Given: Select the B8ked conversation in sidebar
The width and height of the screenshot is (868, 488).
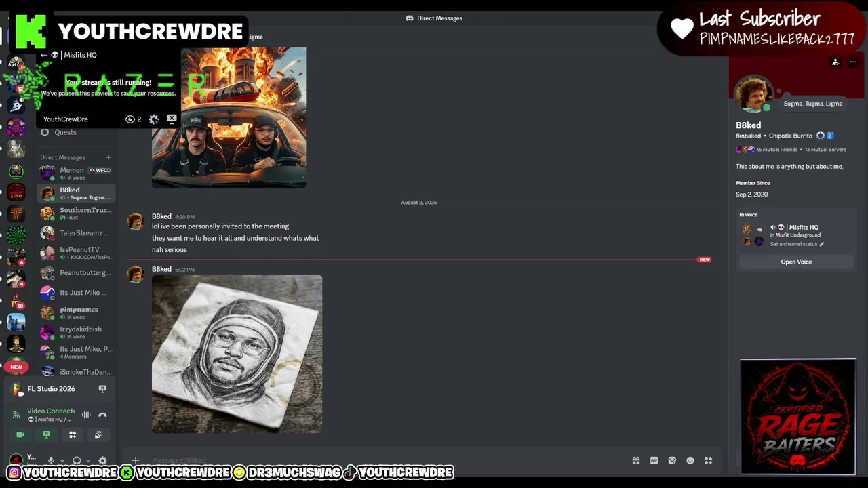Looking at the screenshot, I should point(76,193).
